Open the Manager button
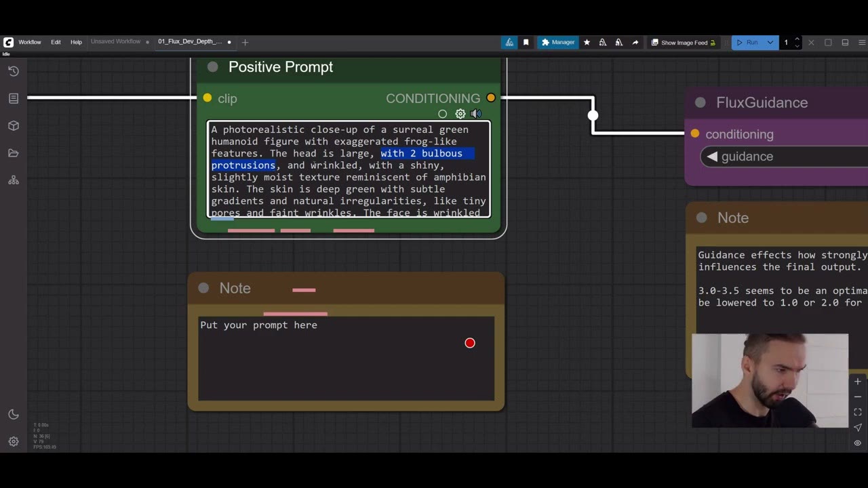This screenshot has height=488, width=868. point(558,42)
